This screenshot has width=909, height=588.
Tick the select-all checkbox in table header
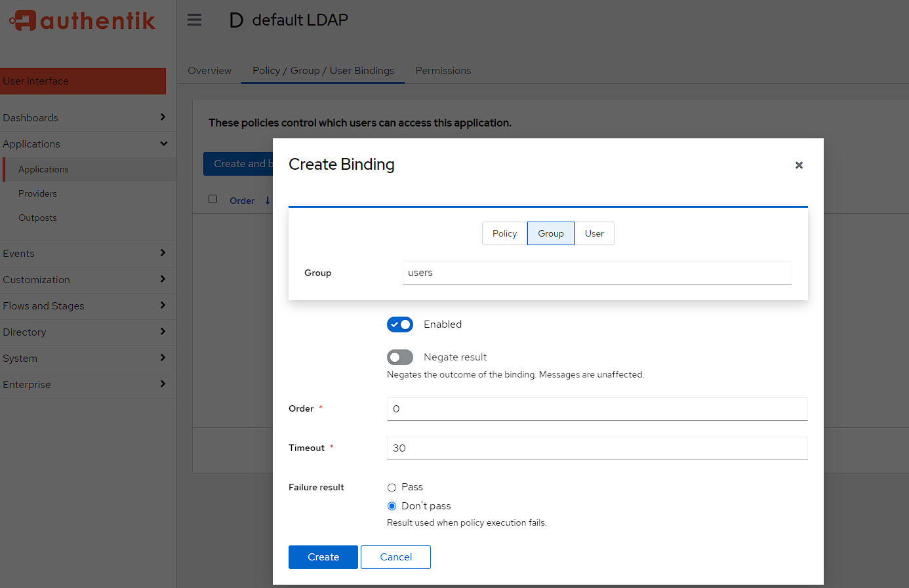213,199
